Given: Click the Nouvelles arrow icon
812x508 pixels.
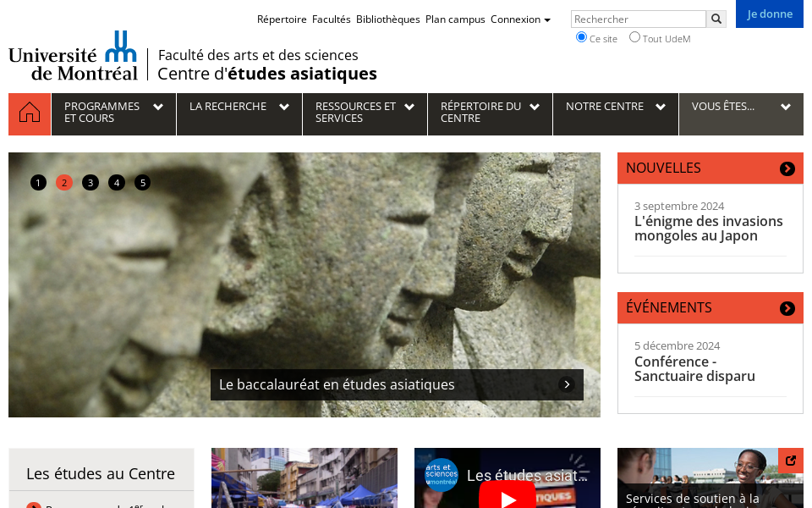Looking at the screenshot, I should point(787,168).
